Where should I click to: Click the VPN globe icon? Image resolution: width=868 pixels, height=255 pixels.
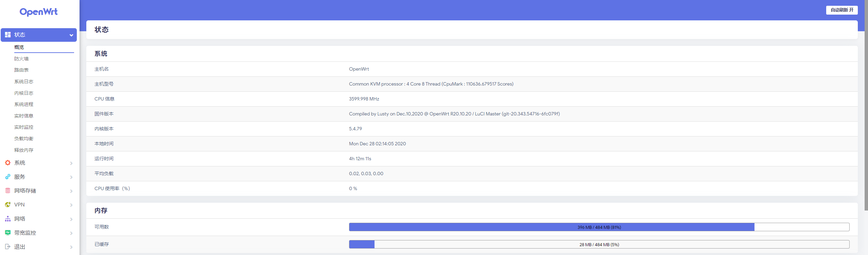8,204
